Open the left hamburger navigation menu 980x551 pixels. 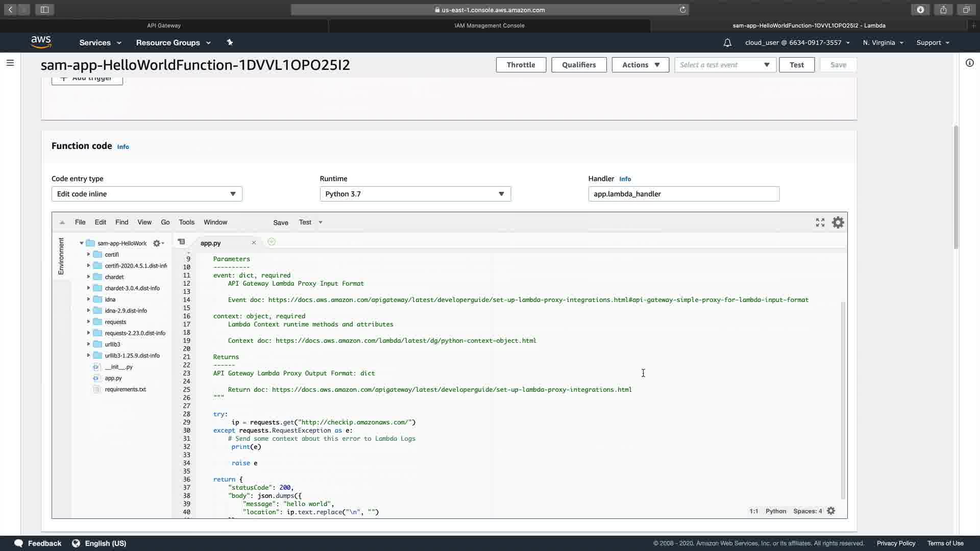pos(10,63)
